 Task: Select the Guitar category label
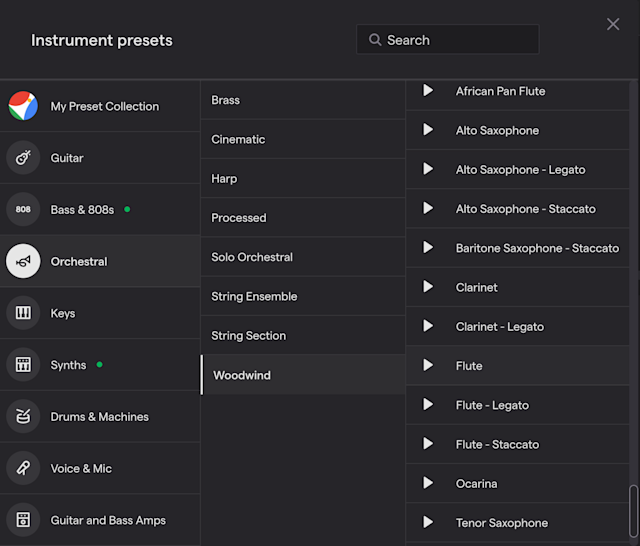coord(67,158)
